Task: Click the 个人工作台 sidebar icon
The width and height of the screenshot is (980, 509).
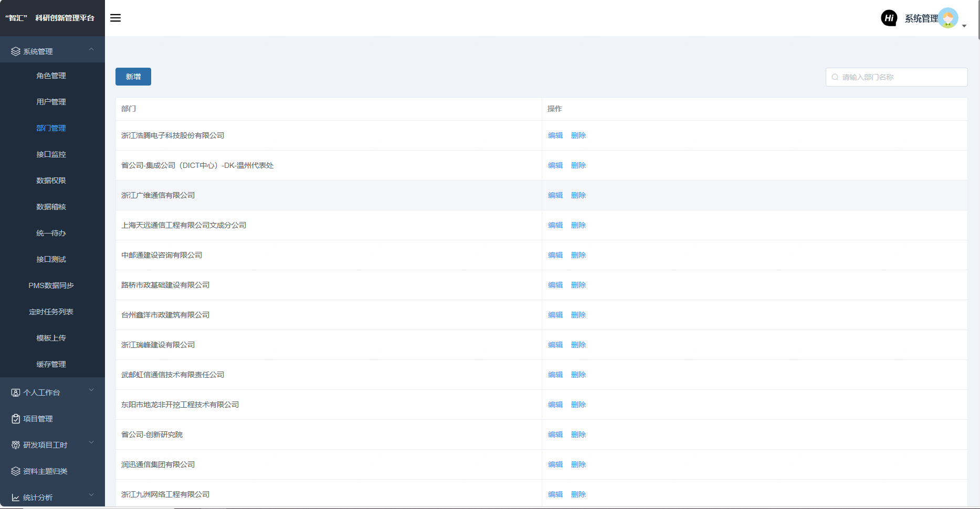Action: click(x=16, y=393)
